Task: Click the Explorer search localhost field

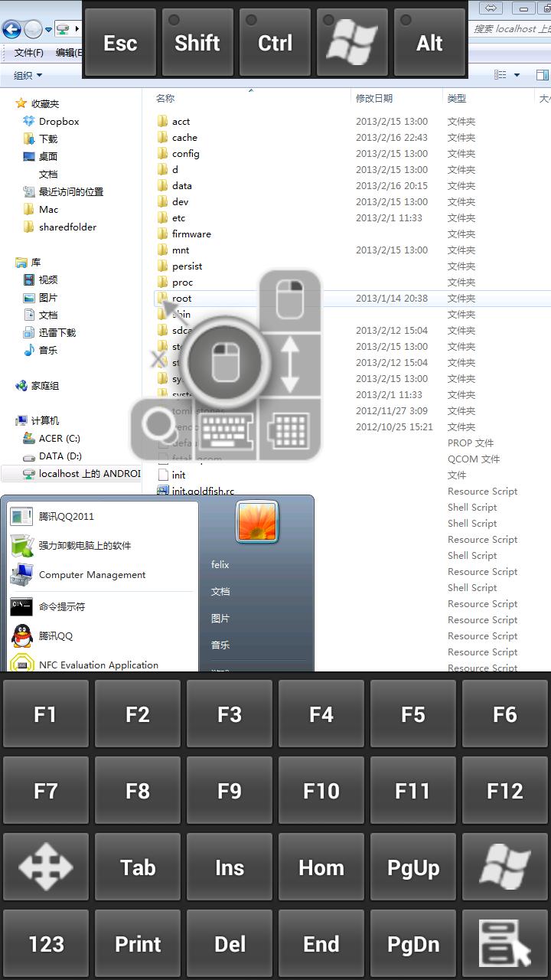Action: click(x=510, y=29)
